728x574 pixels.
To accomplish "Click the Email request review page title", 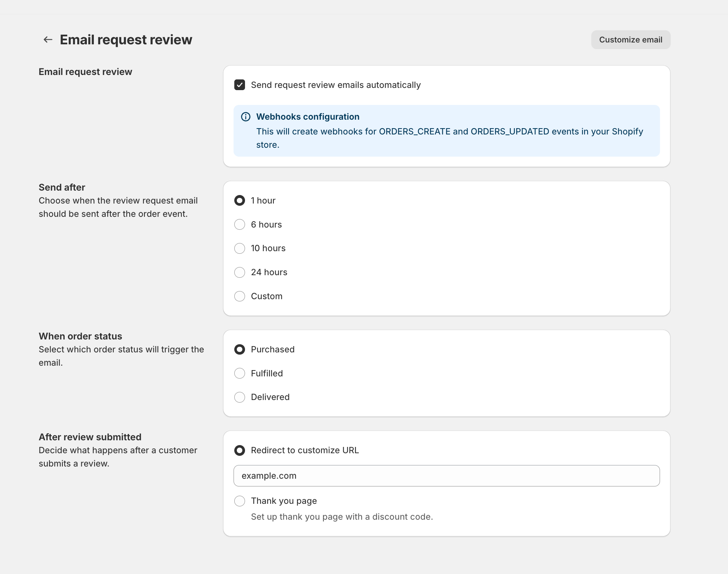I will (x=126, y=40).
